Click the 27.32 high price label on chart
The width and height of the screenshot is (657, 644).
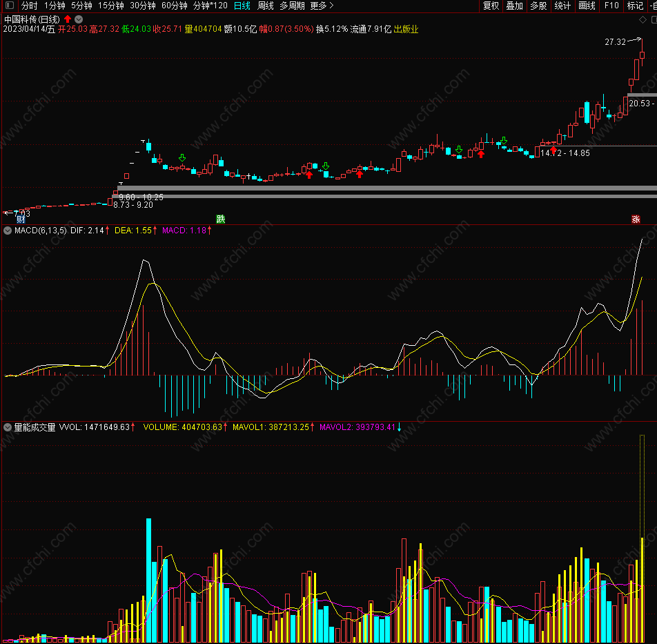(615, 42)
